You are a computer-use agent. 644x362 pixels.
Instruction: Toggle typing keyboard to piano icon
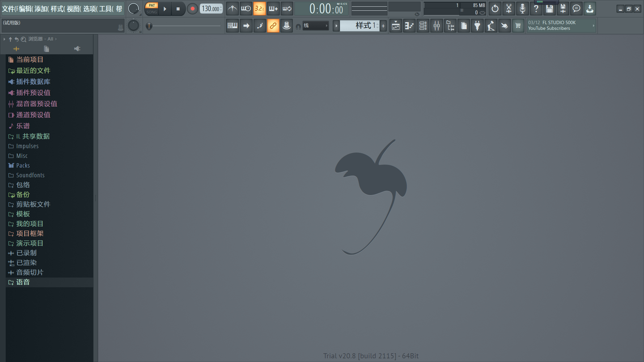click(233, 25)
